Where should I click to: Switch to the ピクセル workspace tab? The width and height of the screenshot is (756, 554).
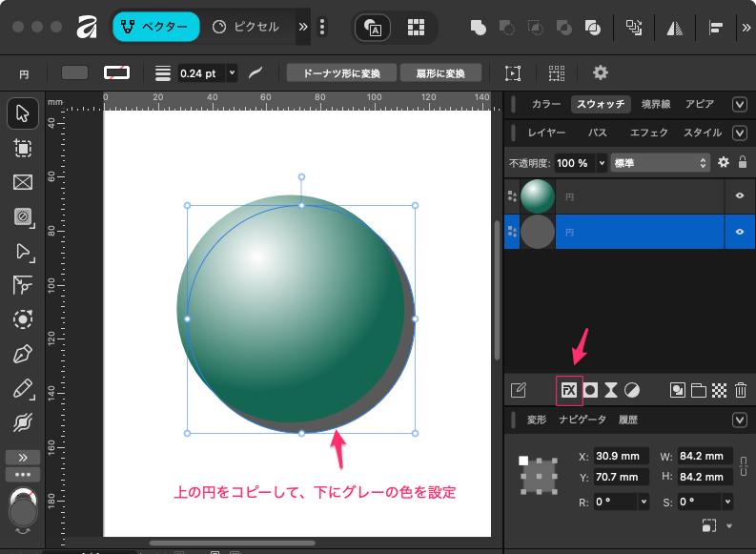246,27
